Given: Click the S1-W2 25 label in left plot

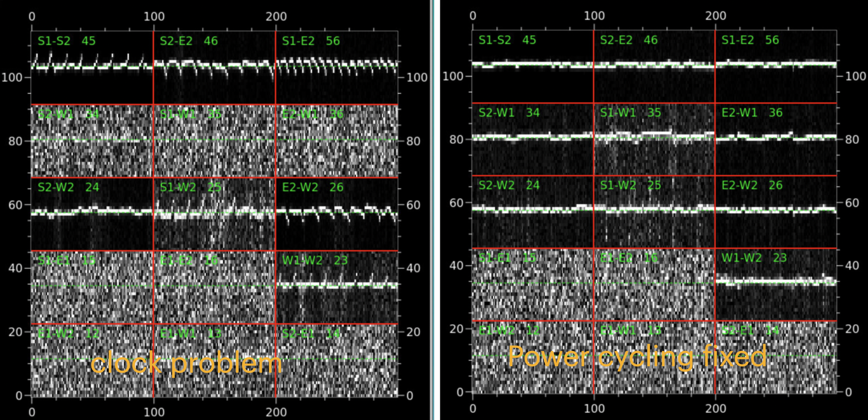Looking at the screenshot, I should click(x=190, y=187).
